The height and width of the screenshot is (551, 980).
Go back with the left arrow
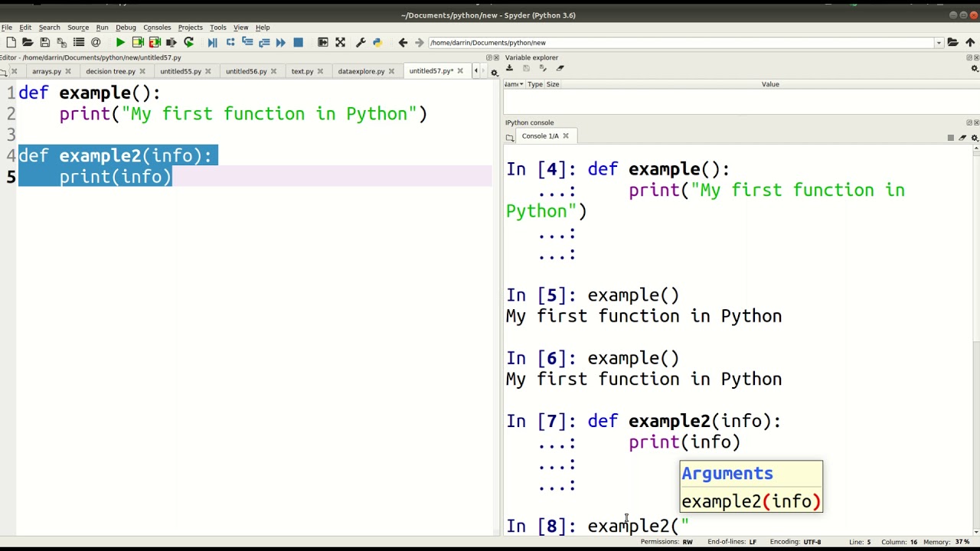tap(403, 43)
